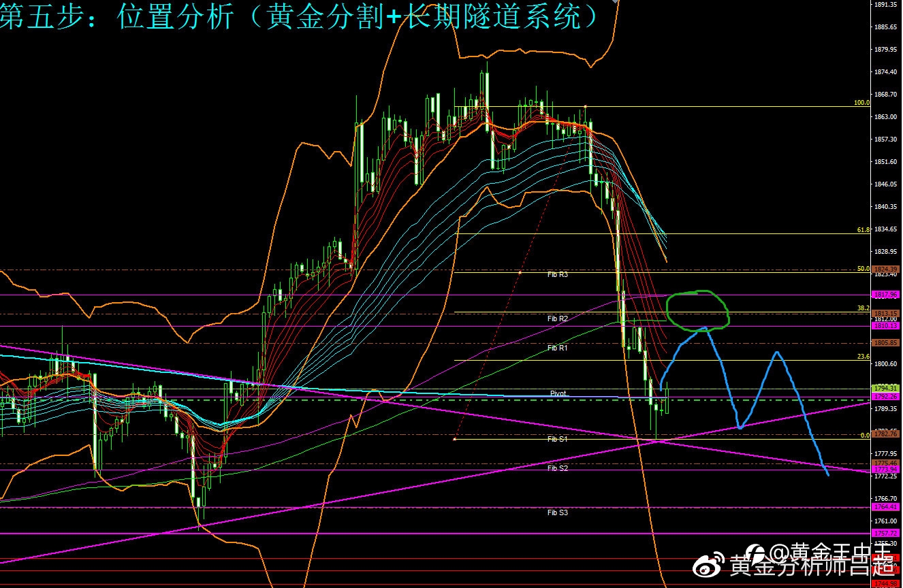The width and height of the screenshot is (903, 588).
Task: Select the 50.0 Fibonacci retracement label
Action: tap(864, 269)
